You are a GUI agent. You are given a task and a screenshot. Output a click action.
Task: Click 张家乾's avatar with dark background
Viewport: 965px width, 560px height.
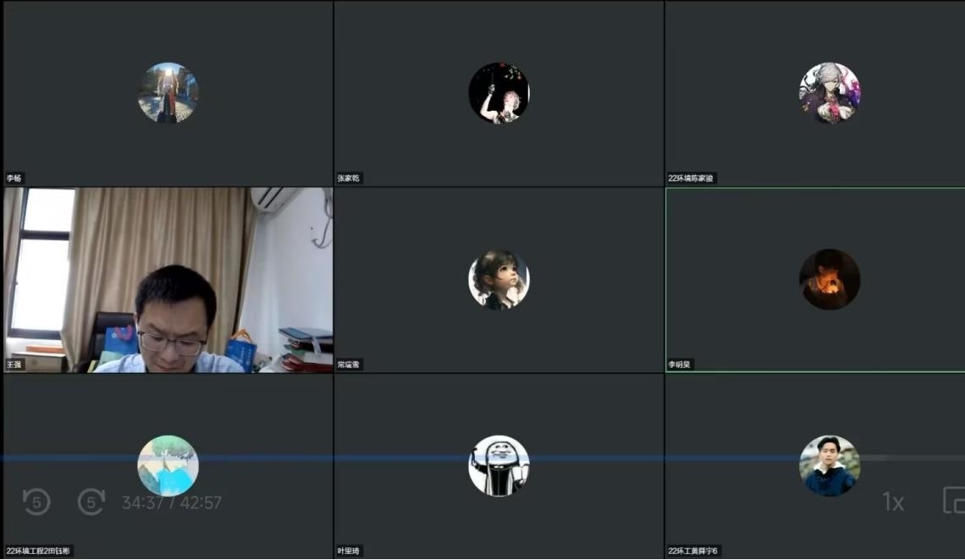(499, 93)
